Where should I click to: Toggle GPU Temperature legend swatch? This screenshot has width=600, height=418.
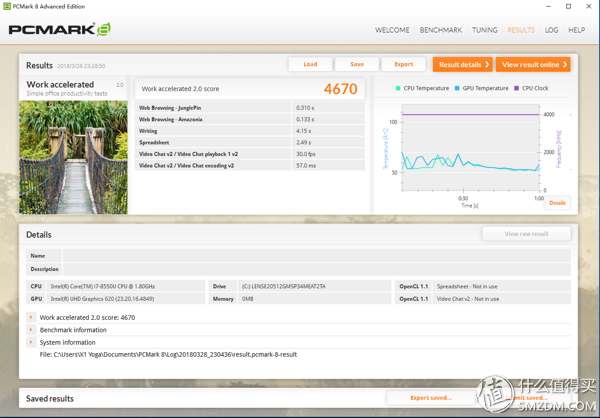pyautogui.click(x=457, y=88)
